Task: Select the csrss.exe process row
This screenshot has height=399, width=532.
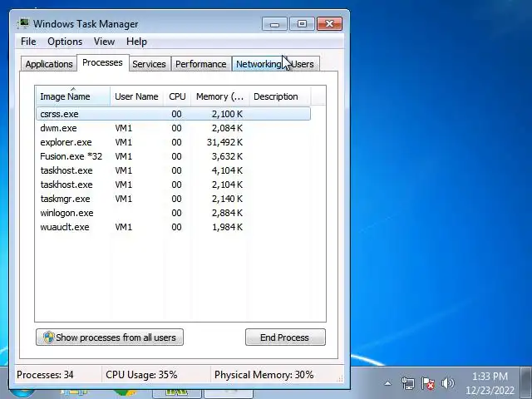Action: click(x=173, y=114)
